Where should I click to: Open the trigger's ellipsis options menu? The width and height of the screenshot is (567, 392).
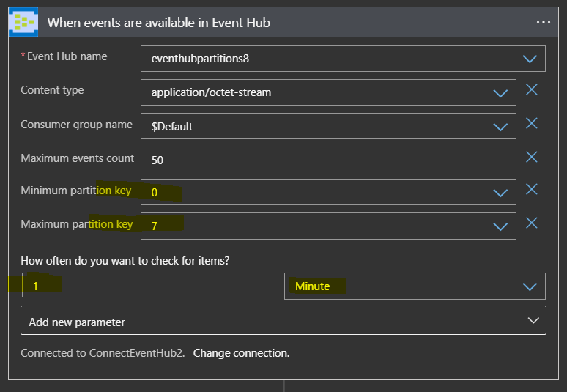[543, 23]
